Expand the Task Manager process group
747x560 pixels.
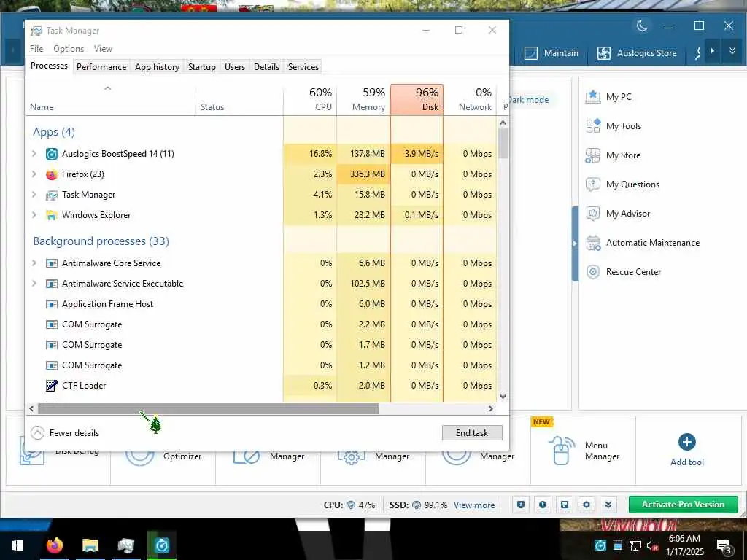pyautogui.click(x=34, y=195)
